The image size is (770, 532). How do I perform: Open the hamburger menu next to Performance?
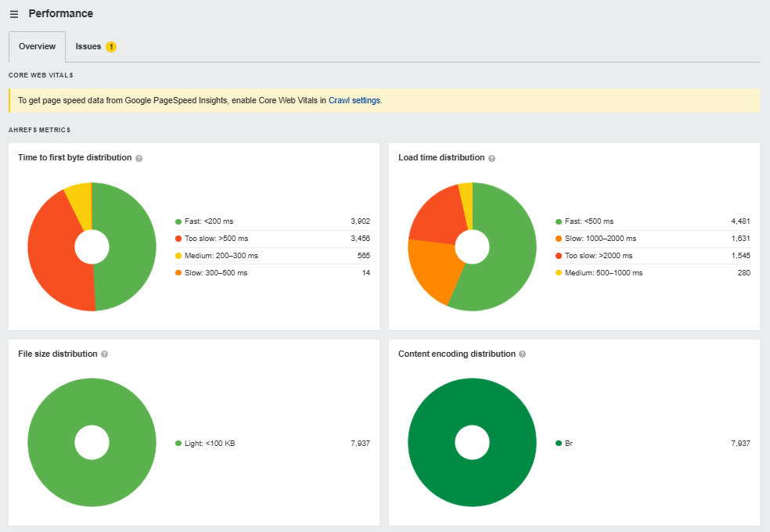click(x=14, y=14)
